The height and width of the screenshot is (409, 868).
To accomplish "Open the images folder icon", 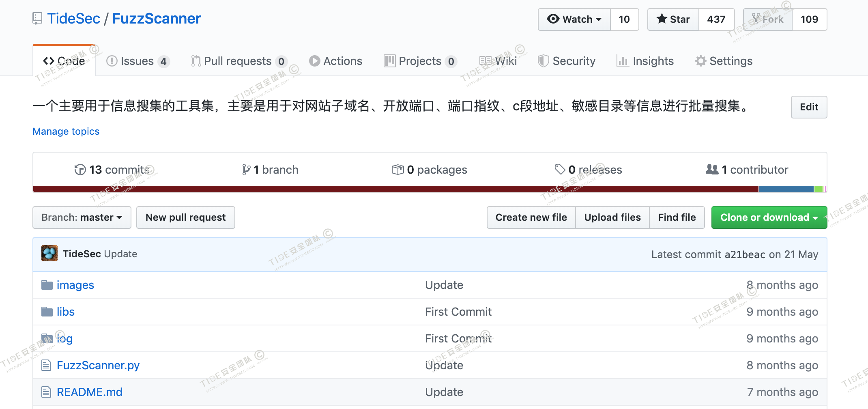I will coord(47,285).
